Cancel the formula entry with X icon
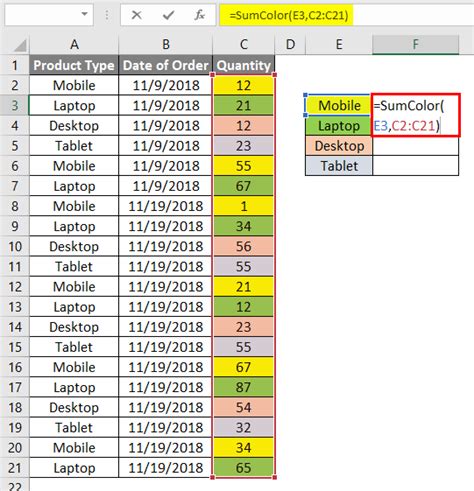 (x=136, y=15)
